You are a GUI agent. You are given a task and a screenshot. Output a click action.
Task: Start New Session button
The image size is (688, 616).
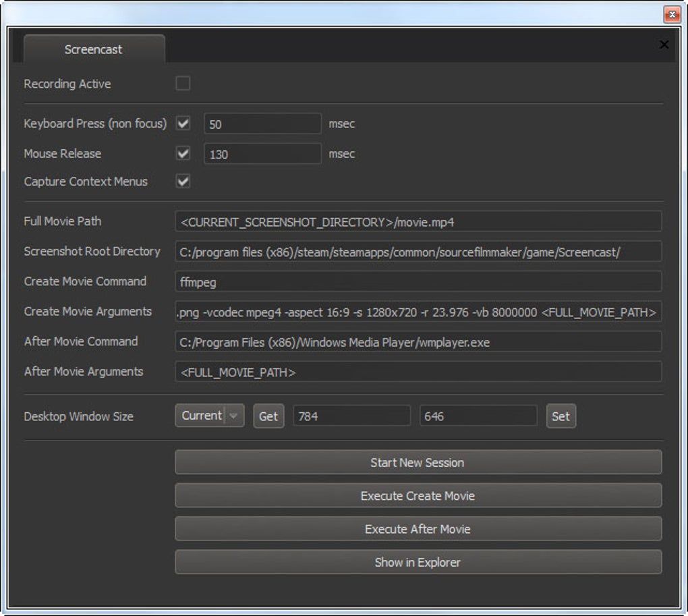pos(418,462)
